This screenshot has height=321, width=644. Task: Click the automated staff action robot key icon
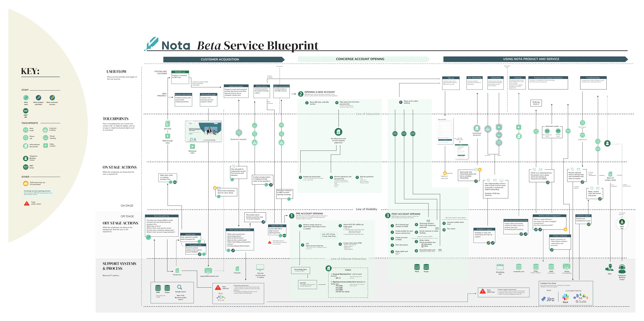coord(26,183)
